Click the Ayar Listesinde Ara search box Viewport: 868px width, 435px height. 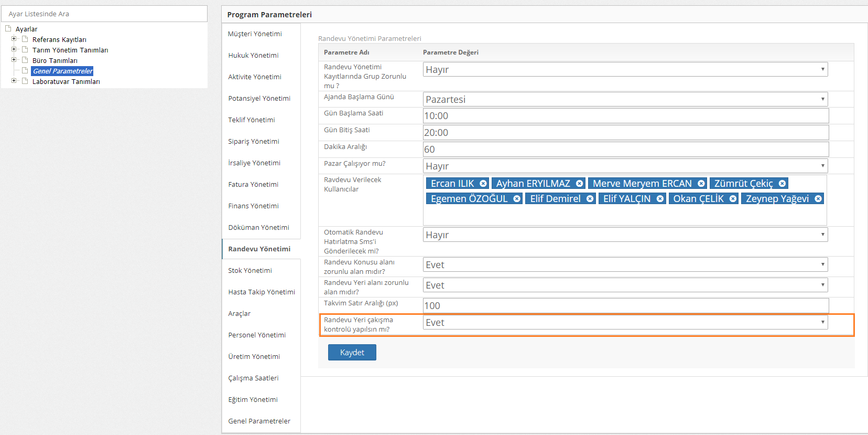point(104,14)
